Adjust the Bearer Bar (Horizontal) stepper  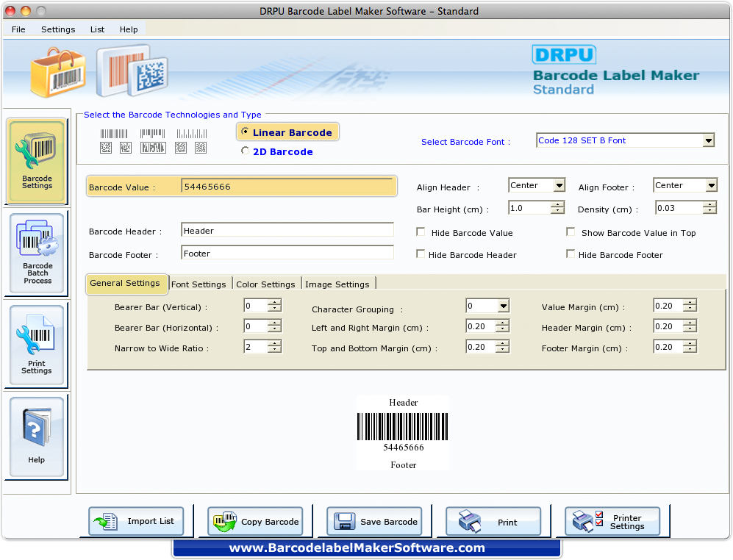274,326
